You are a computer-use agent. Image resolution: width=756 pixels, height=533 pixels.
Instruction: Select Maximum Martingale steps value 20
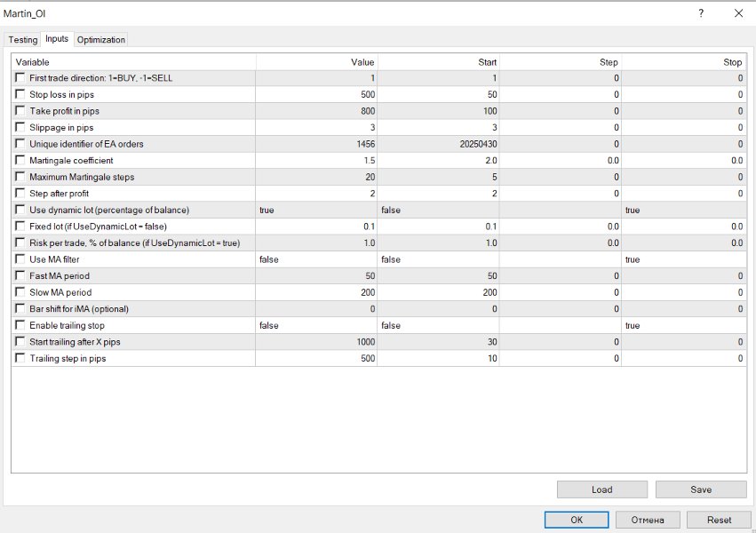(x=317, y=177)
